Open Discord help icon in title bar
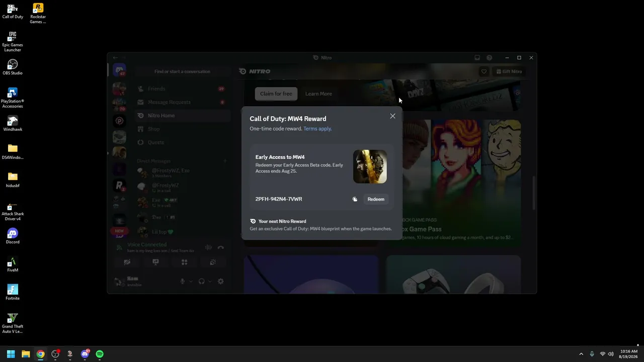644x362 pixels. click(x=489, y=58)
